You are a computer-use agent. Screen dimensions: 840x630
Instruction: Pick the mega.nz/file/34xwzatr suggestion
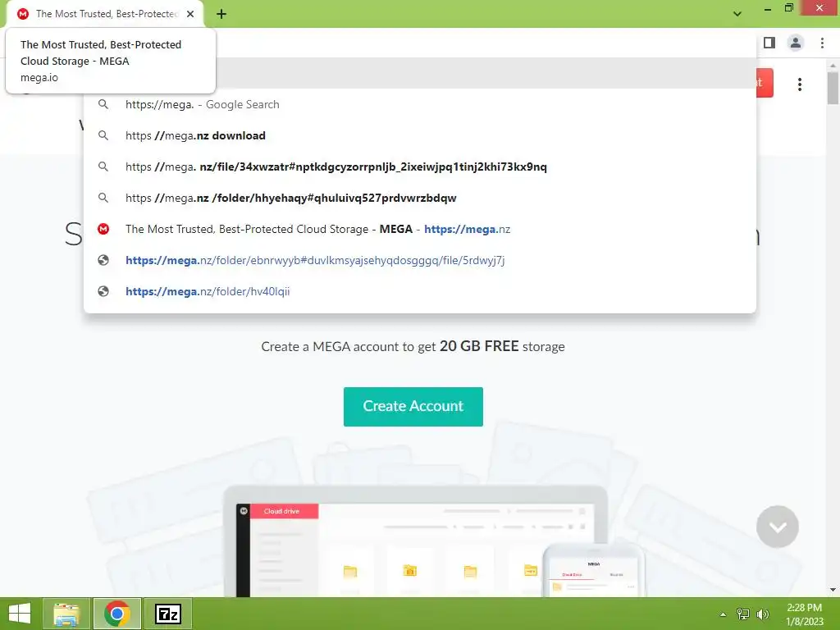(420, 167)
